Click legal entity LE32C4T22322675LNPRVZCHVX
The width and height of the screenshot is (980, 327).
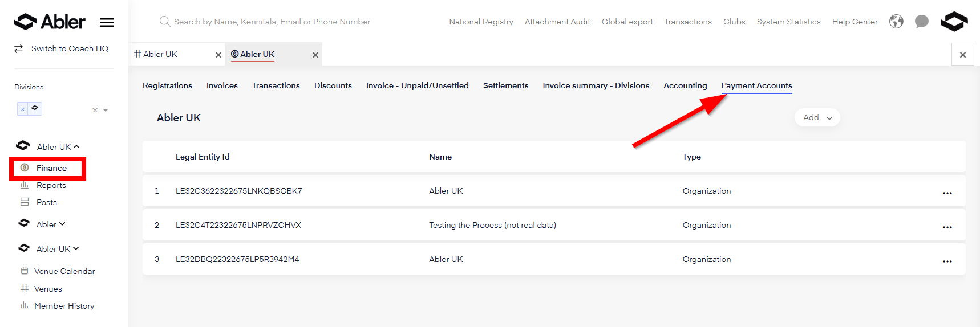point(238,225)
